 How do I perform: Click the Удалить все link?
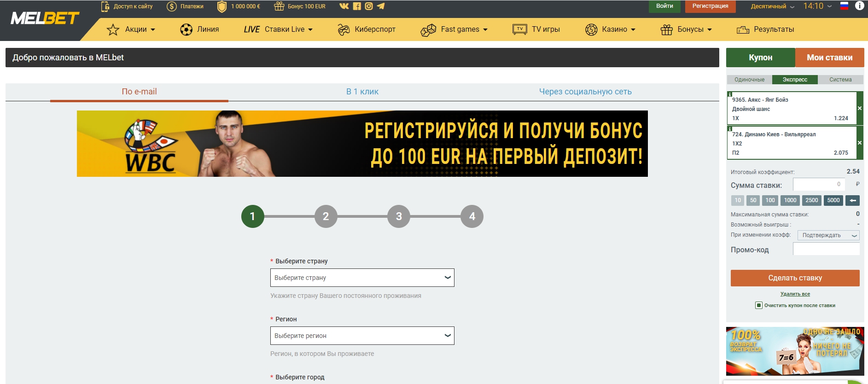795,294
